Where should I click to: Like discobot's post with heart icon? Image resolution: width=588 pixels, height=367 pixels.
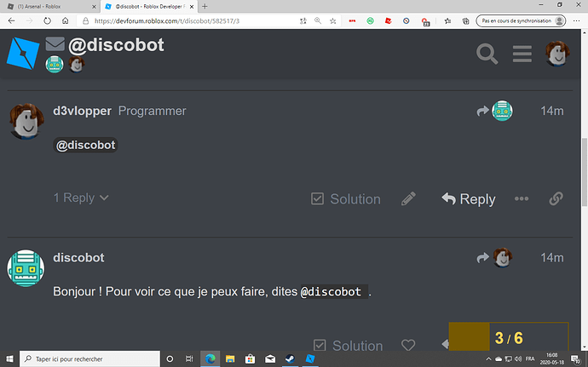(x=408, y=345)
